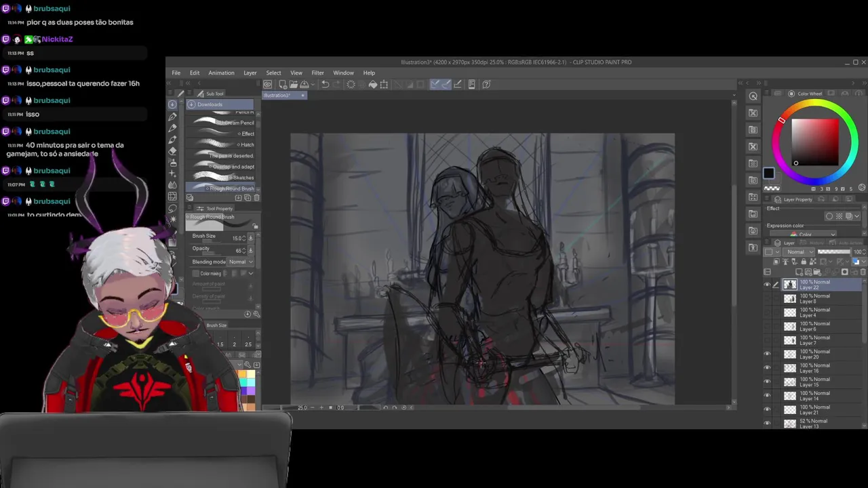Screen dimensions: 868x488
Task: Hide Layer 20 using its eye icon
Action: pyautogui.click(x=767, y=354)
